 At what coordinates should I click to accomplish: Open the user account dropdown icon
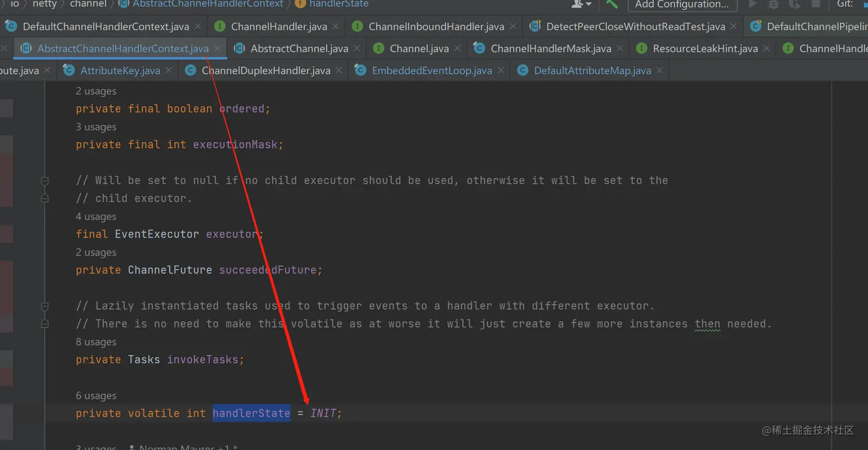(x=580, y=4)
